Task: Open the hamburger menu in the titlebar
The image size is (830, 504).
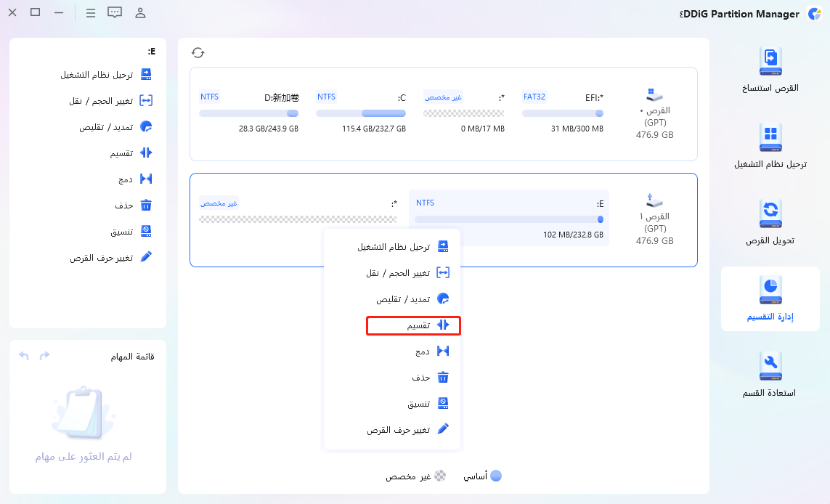Action: (x=90, y=12)
